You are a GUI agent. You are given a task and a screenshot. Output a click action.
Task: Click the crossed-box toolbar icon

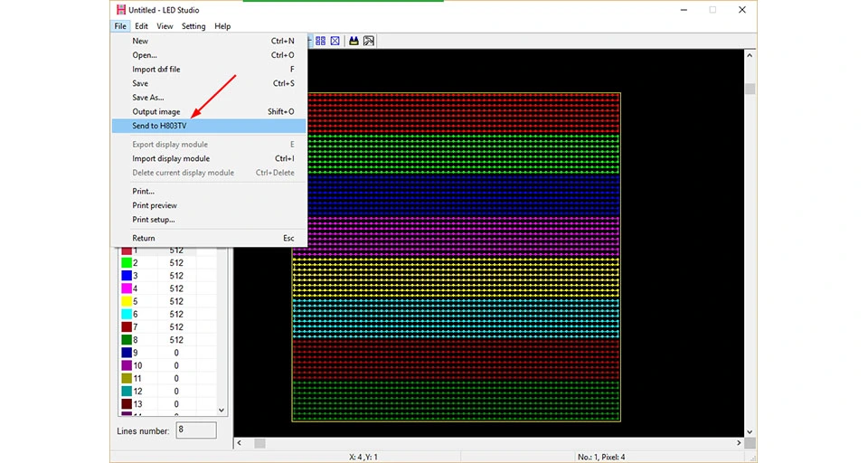[x=335, y=41]
